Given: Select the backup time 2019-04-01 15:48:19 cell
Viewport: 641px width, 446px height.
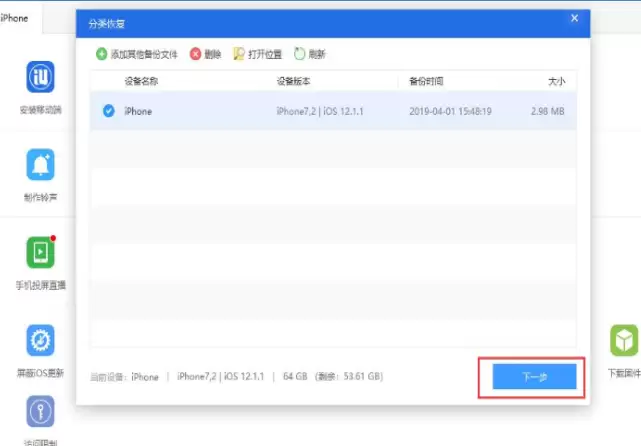Looking at the screenshot, I should [x=450, y=111].
